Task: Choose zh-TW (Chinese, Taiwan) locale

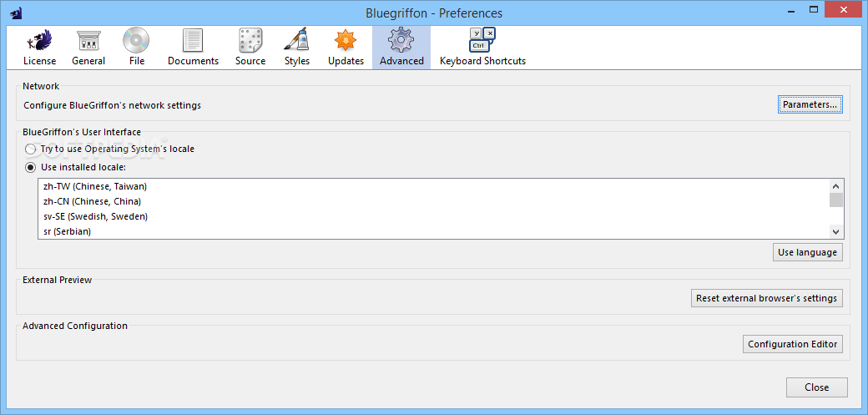Action: (x=433, y=186)
